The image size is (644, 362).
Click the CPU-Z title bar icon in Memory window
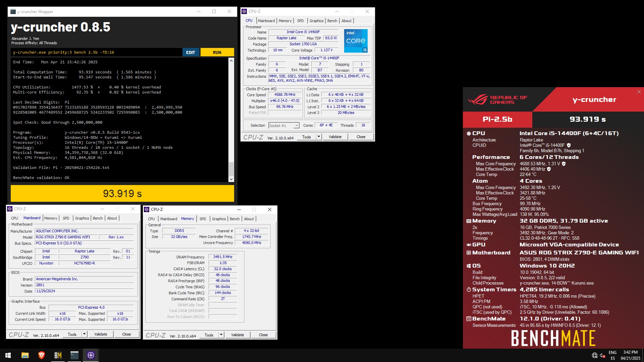coord(147,209)
